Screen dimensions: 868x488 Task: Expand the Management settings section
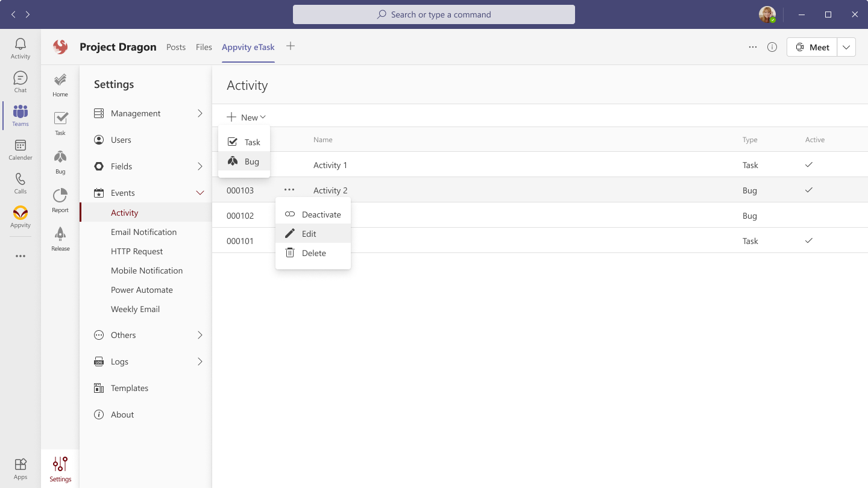(x=200, y=113)
